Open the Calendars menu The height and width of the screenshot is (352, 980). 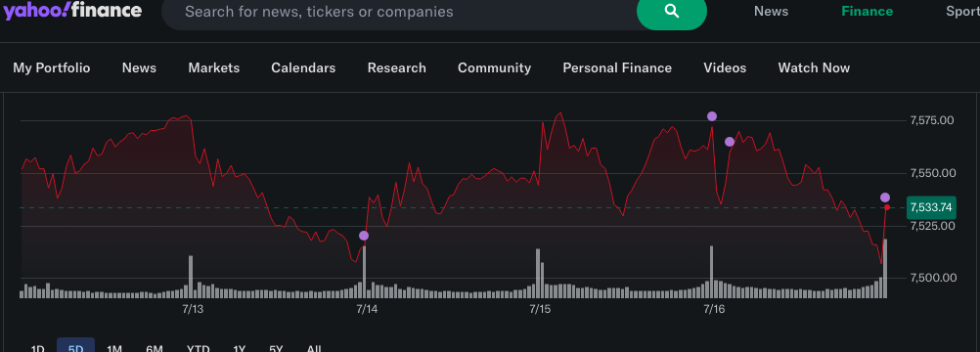pyautogui.click(x=303, y=68)
